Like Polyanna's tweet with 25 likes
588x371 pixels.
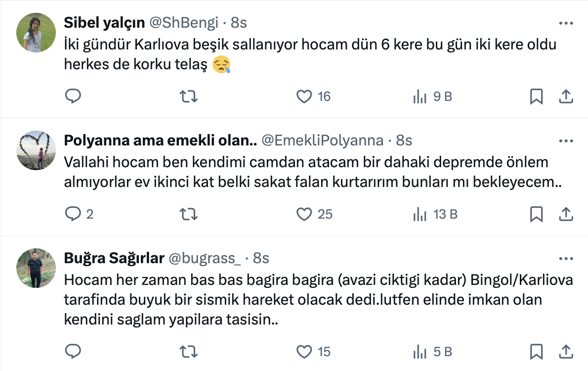pyautogui.click(x=304, y=214)
